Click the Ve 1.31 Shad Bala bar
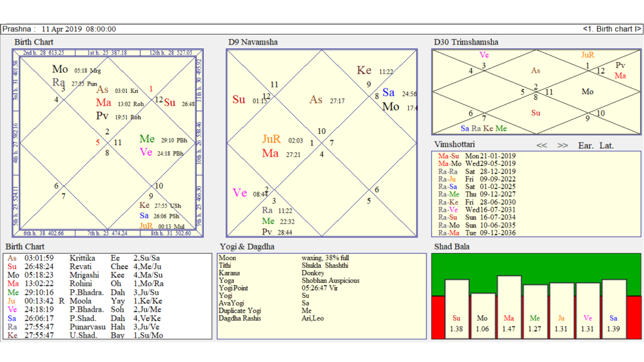Screen dimensions: 644x362 tap(588, 310)
